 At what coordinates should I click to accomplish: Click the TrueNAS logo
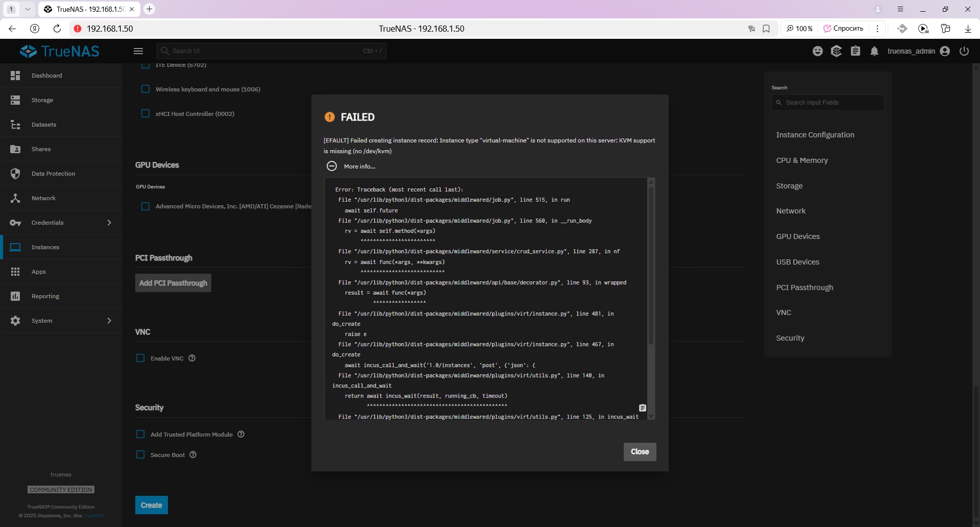coord(60,51)
